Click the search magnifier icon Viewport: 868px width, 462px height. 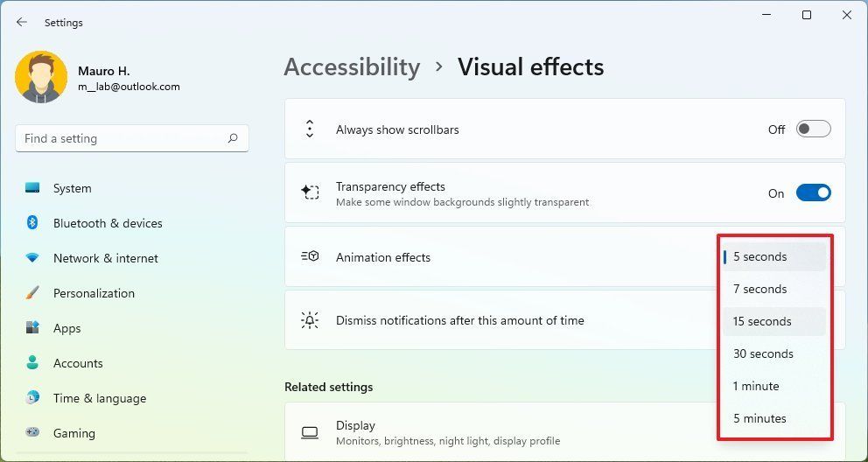tap(233, 138)
